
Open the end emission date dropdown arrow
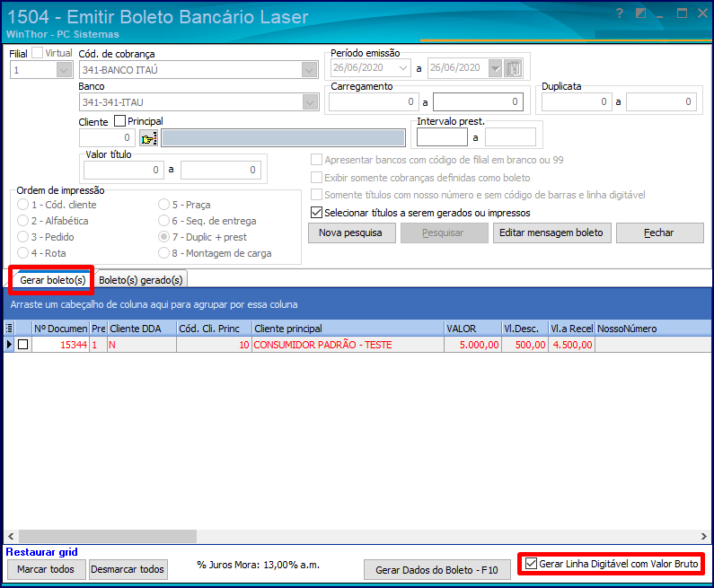coord(495,68)
